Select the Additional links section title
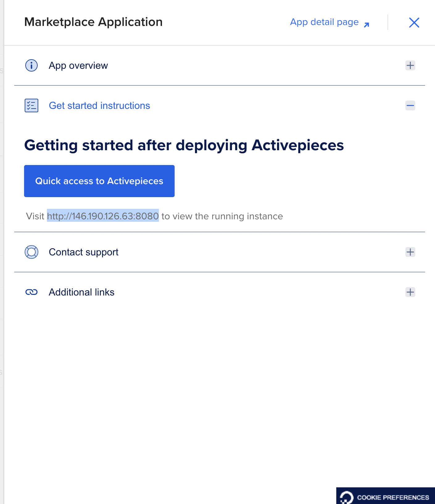This screenshot has height=504, width=435. point(81,292)
